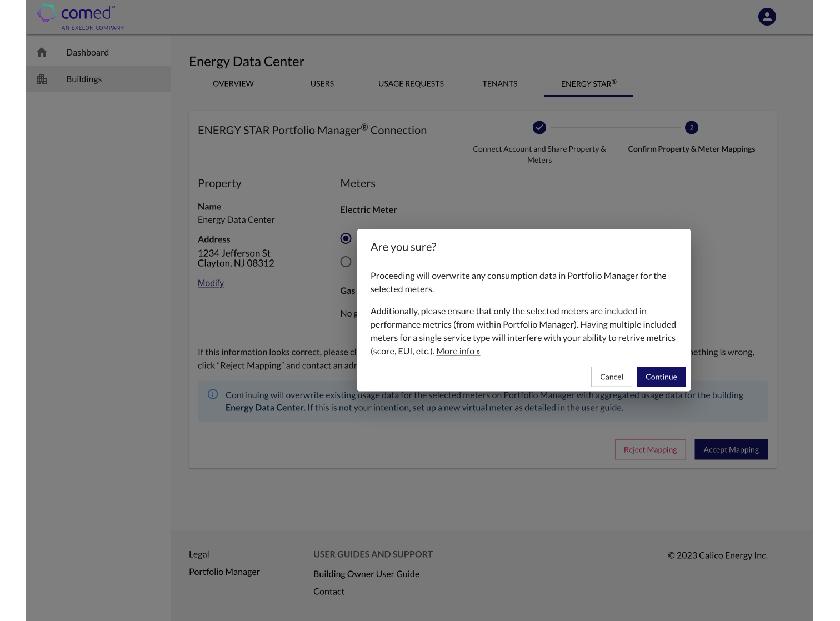The width and height of the screenshot is (840, 621).
Task: Click the bold 'Energy Data Center' notice text
Action: pyautogui.click(x=264, y=408)
